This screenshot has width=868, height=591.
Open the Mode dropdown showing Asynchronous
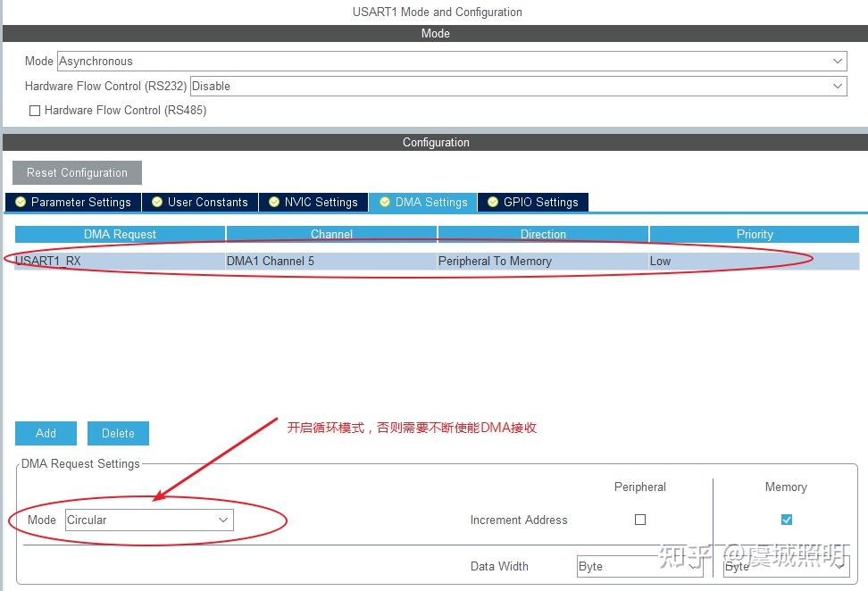coord(838,61)
